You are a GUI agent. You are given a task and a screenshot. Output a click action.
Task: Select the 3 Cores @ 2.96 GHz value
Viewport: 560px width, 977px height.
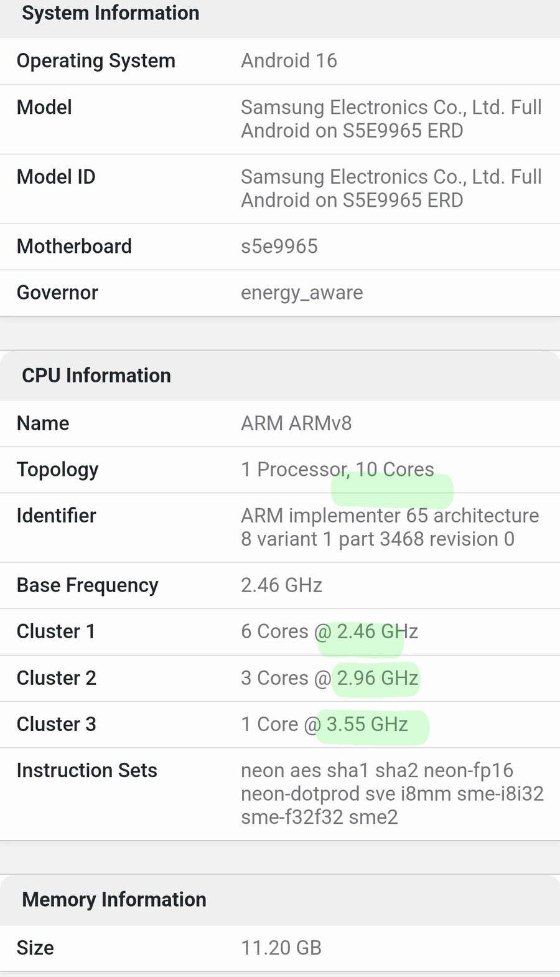[x=329, y=678]
